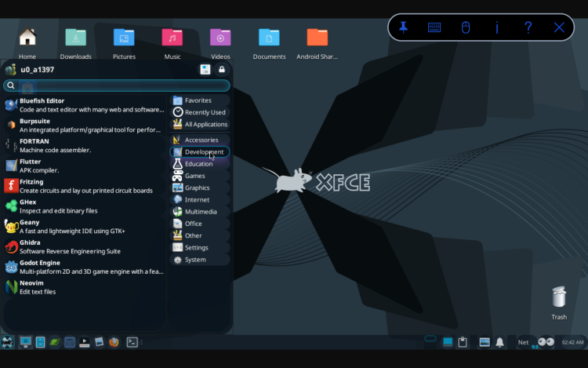Launch Godot Engine
Image resolution: width=588 pixels, height=368 pixels.
coord(85,267)
